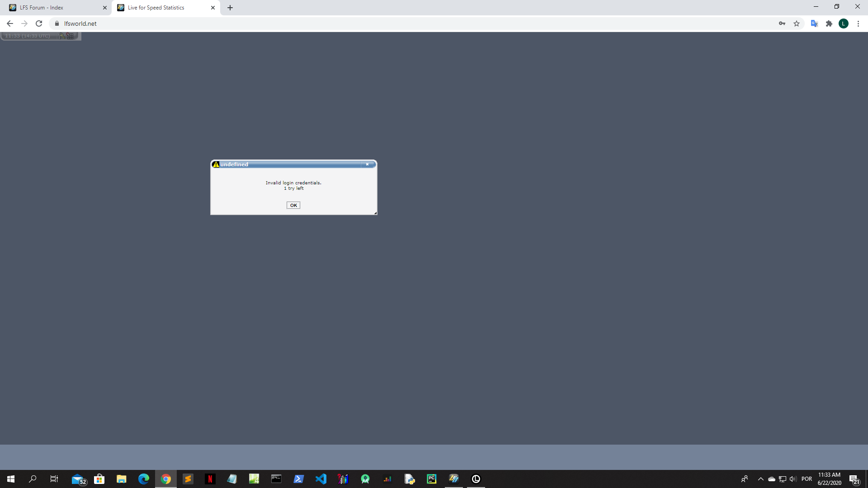868x488 pixels.
Task: Open the Windows Start menu
Action: [11, 479]
